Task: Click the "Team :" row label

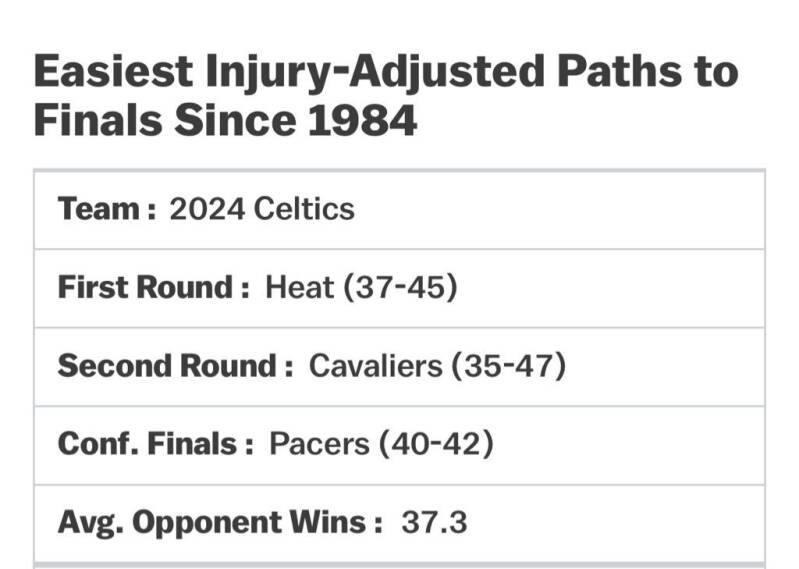Action: click(107, 209)
